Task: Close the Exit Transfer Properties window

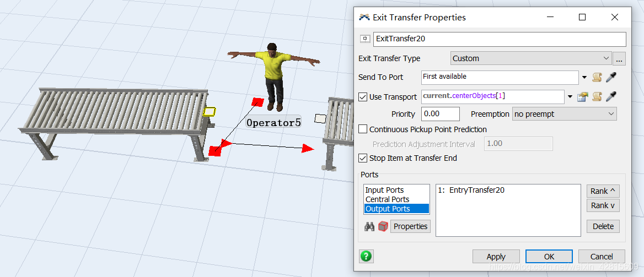Action: pyautogui.click(x=614, y=17)
